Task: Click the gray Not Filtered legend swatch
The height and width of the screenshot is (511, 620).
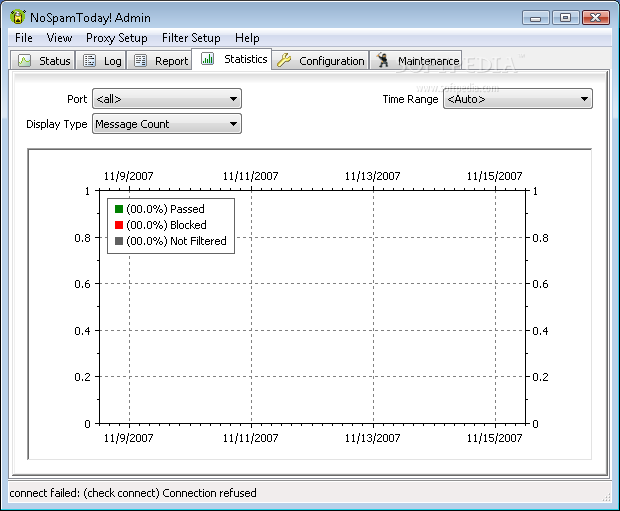Action: click(x=119, y=241)
